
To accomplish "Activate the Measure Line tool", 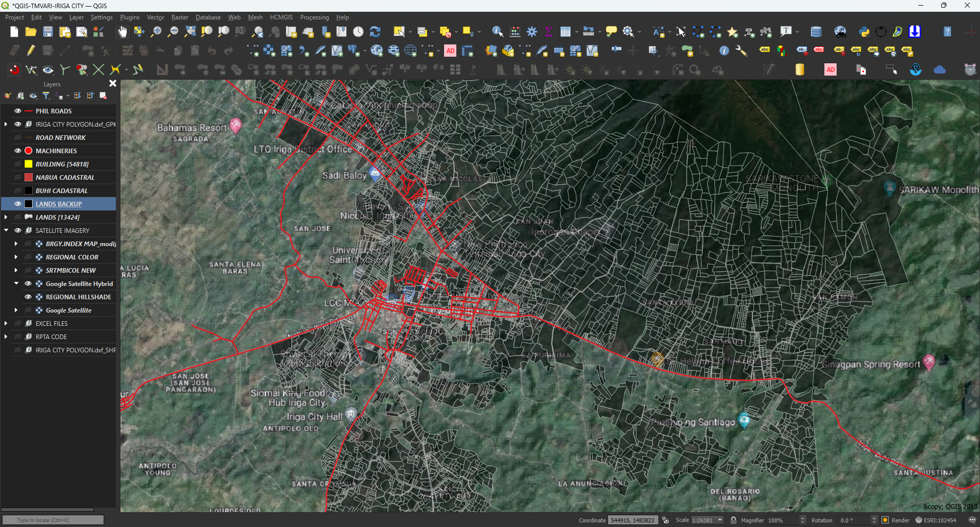I will (x=587, y=31).
